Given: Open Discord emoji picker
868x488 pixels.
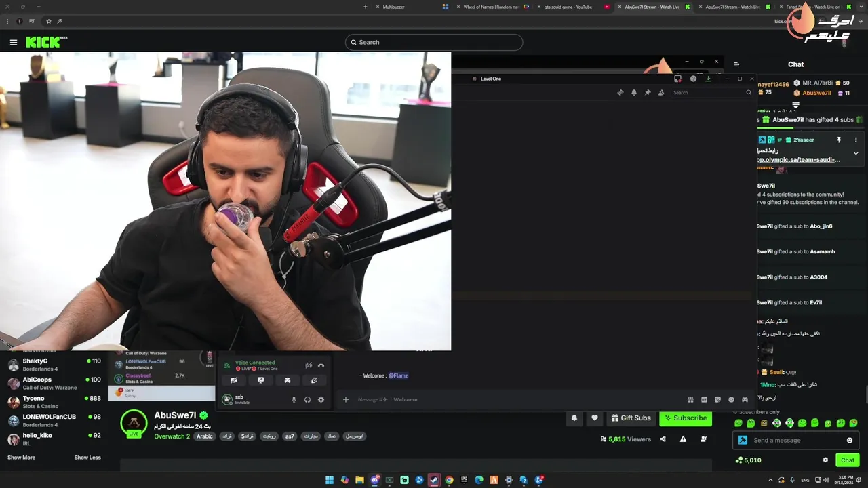Looking at the screenshot, I should [x=731, y=400].
